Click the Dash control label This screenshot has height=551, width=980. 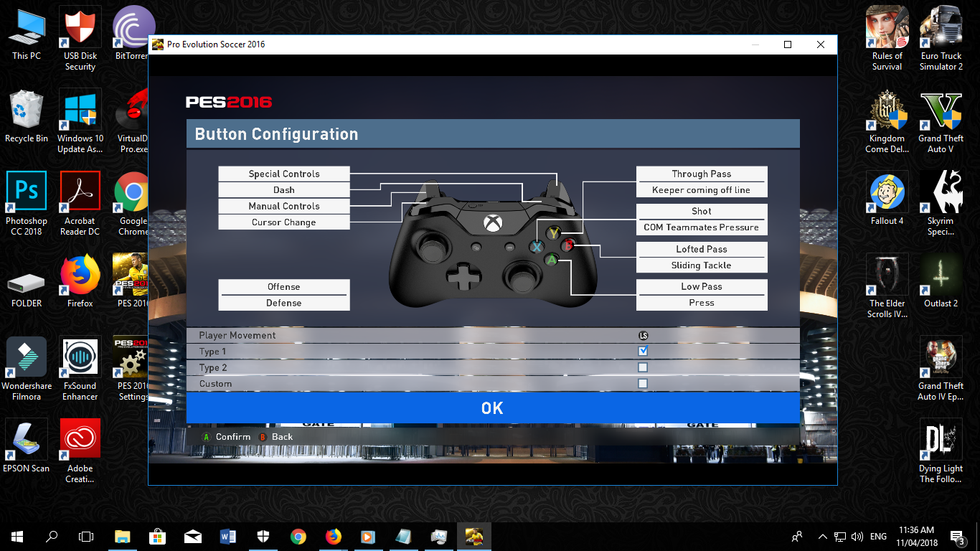pos(284,190)
